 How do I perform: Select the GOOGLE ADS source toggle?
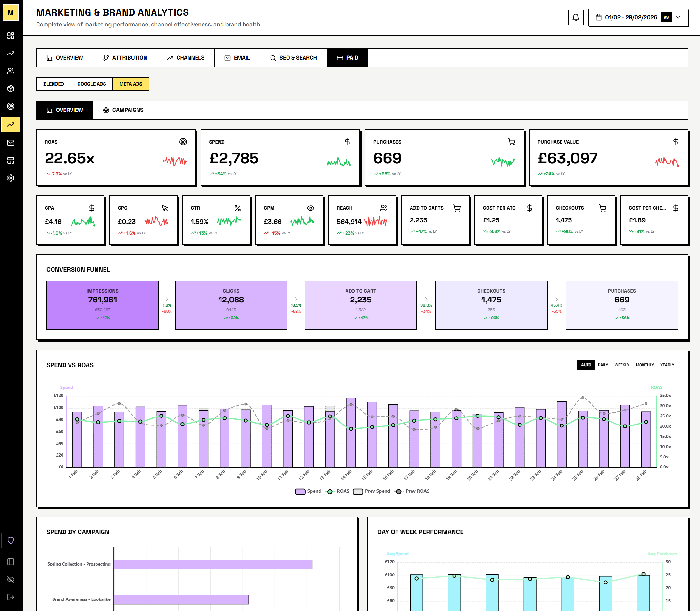click(91, 84)
